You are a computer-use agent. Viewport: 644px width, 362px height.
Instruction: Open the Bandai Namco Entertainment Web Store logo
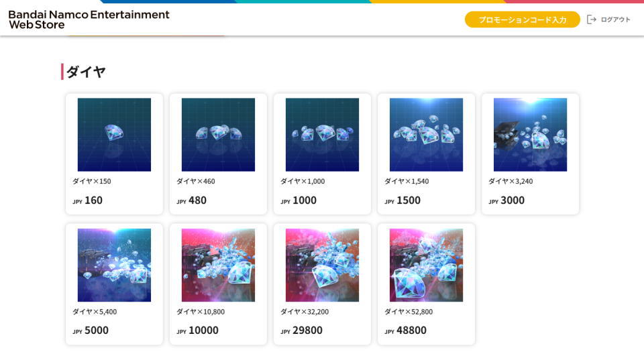tap(89, 19)
